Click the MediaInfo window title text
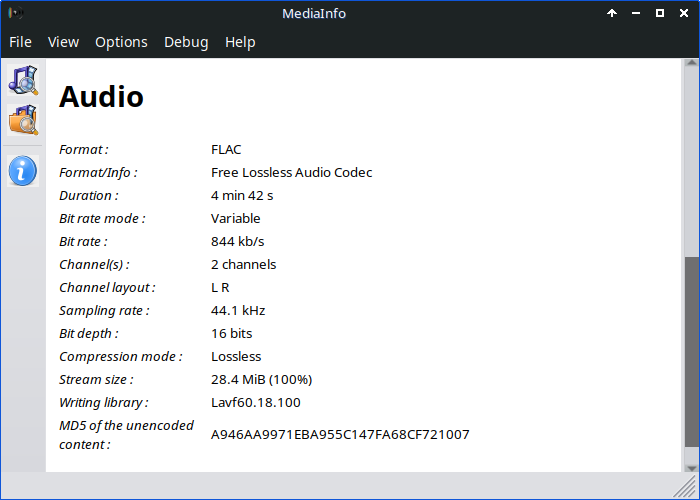 (x=314, y=13)
